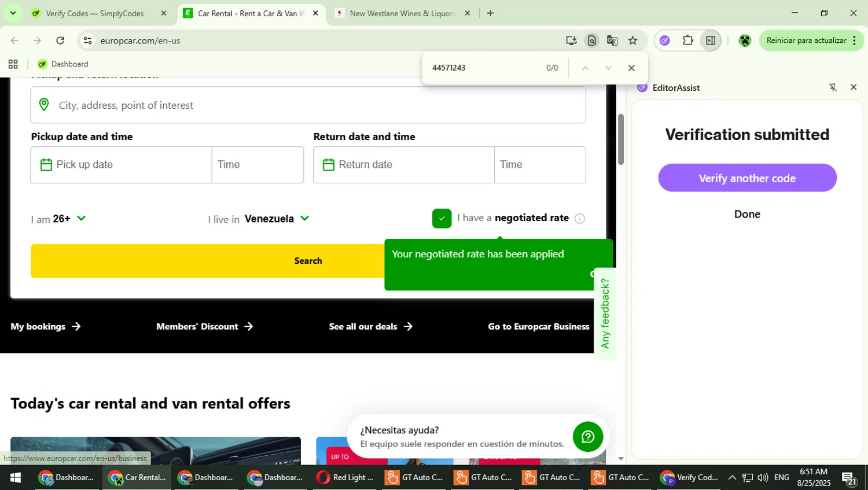Open Members' Discount link
Image resolution: width=868 pixels, height=490 pixels.
(205, 327)
